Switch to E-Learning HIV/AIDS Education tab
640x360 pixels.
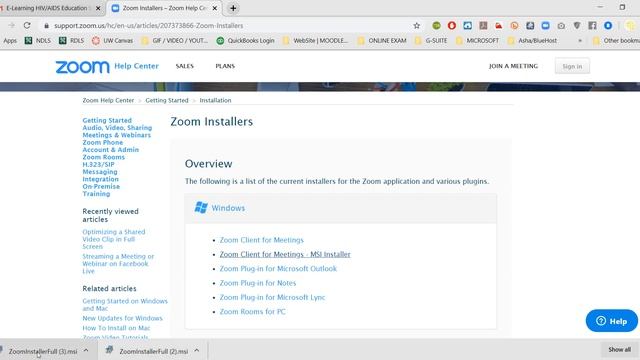(x=47, y=8)
